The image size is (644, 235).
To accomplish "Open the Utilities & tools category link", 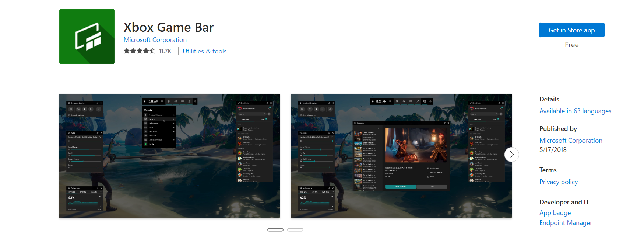I will (x=205, y=51).
